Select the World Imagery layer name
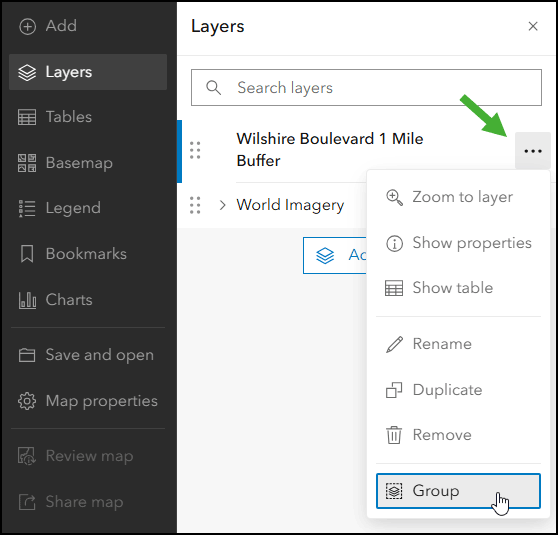This screenshot has width=558, height=535. point(290,205)
